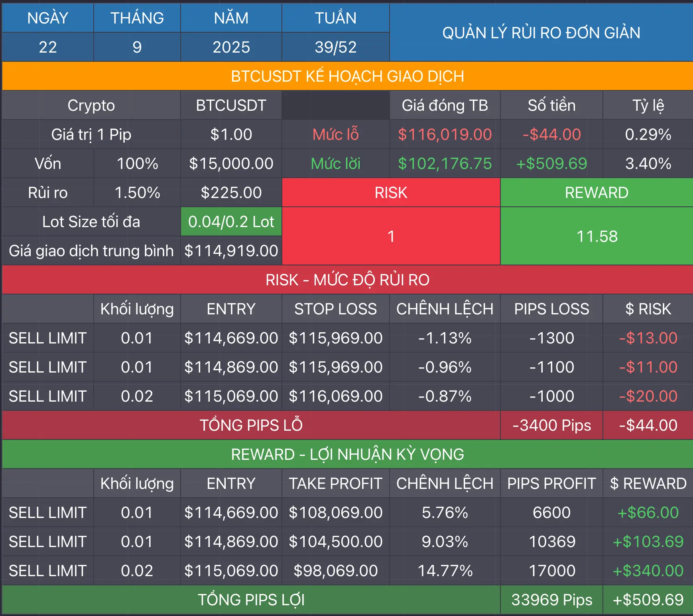Click the red $116,019.00 loss level price
Viewport: 693px width, 616px height.
445,135
